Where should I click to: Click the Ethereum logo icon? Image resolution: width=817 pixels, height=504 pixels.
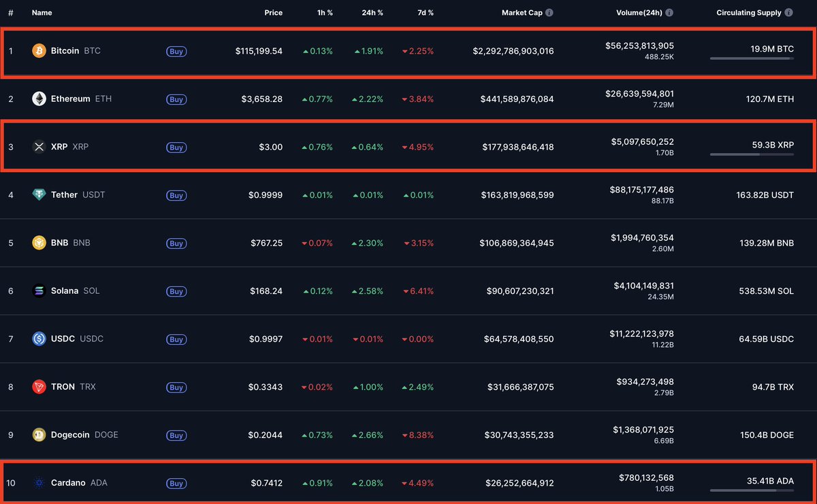39,99
